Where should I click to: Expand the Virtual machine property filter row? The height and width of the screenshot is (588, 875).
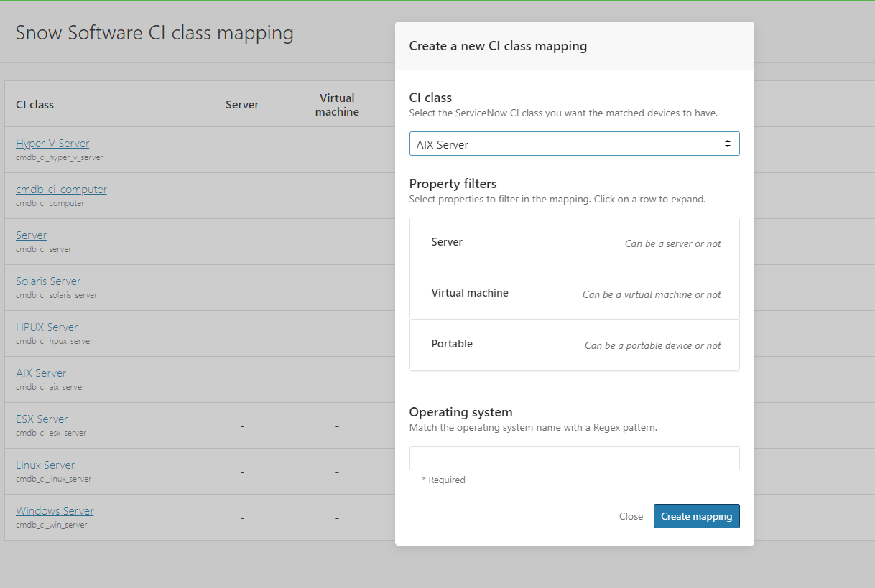(x=574, y=294)
